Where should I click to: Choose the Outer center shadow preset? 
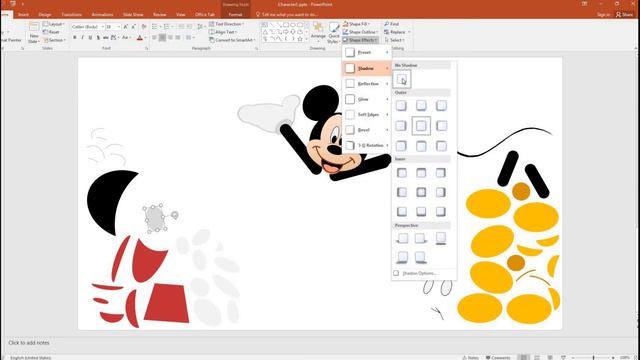coord(421,126)
